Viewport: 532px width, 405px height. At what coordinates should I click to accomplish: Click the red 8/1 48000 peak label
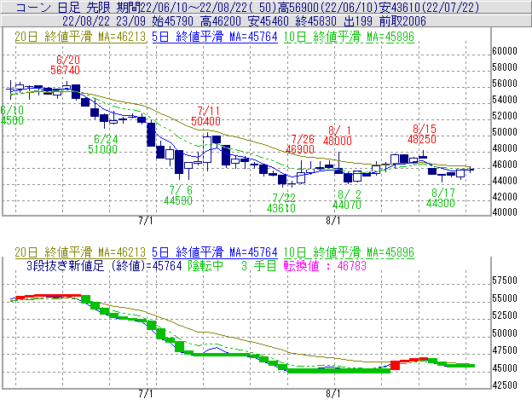pos(338,136)
